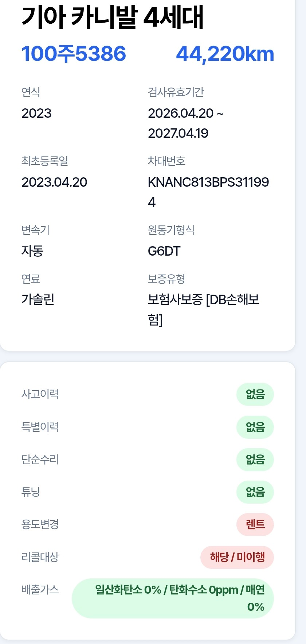306x644 pixels.
Task: Click the 연료 value 가솔린
Action: tap(38, 299)
